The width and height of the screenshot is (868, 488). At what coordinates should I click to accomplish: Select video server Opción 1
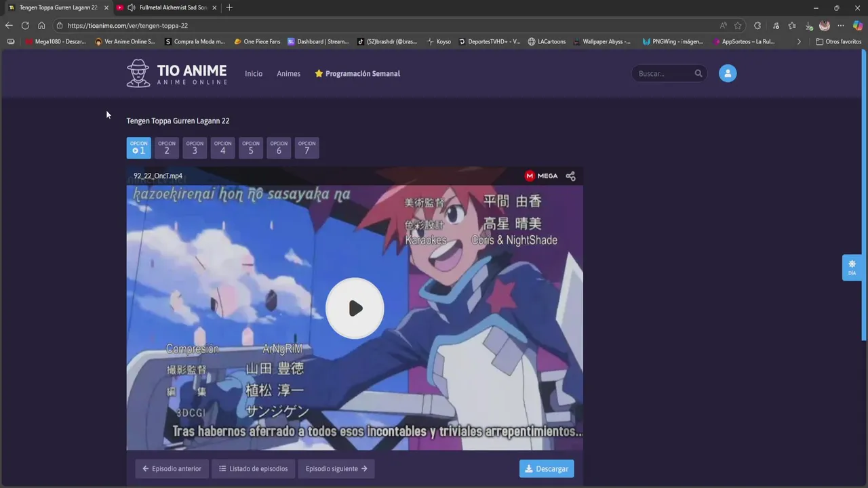pyautogui.click(x=139, y=148)
